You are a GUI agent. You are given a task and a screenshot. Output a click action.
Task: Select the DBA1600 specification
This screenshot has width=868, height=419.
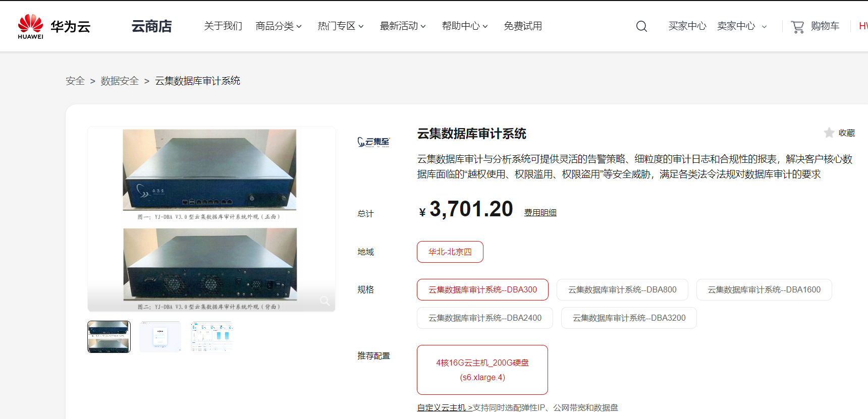764,290
